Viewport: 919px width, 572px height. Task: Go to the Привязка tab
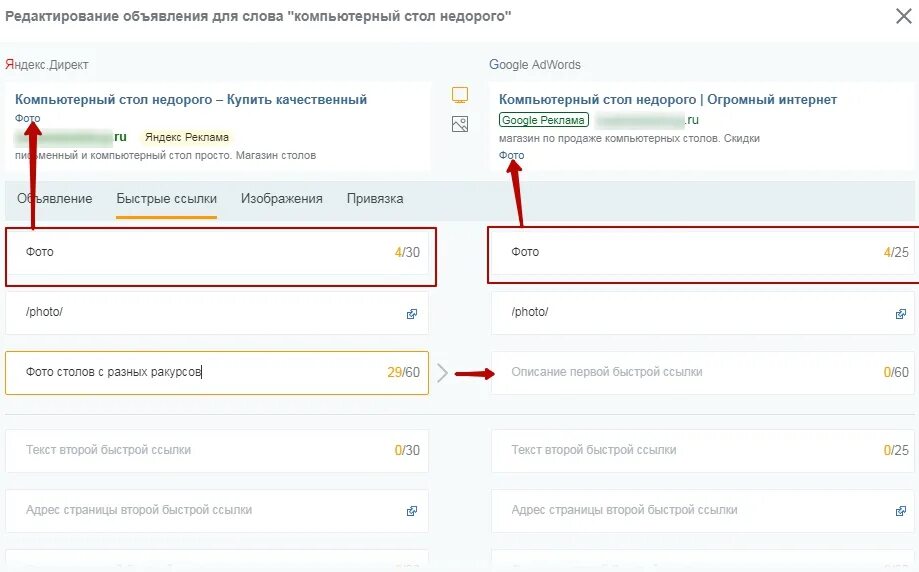point(375,199)
